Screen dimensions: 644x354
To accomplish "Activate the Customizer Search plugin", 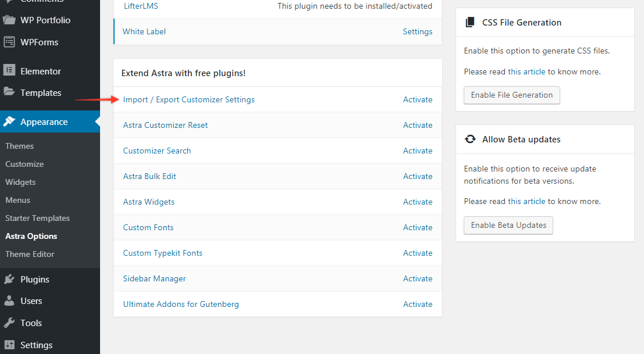I will coord(418,151).
